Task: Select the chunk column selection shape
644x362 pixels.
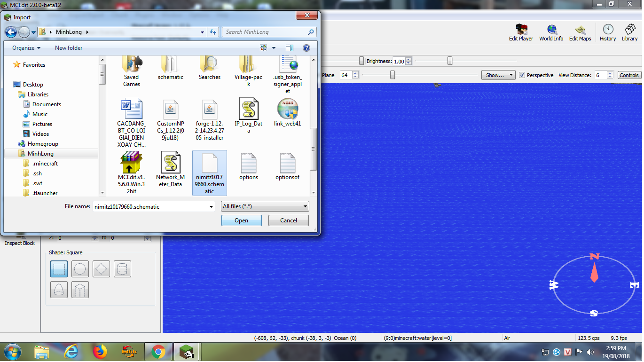Action: [80, 290]
